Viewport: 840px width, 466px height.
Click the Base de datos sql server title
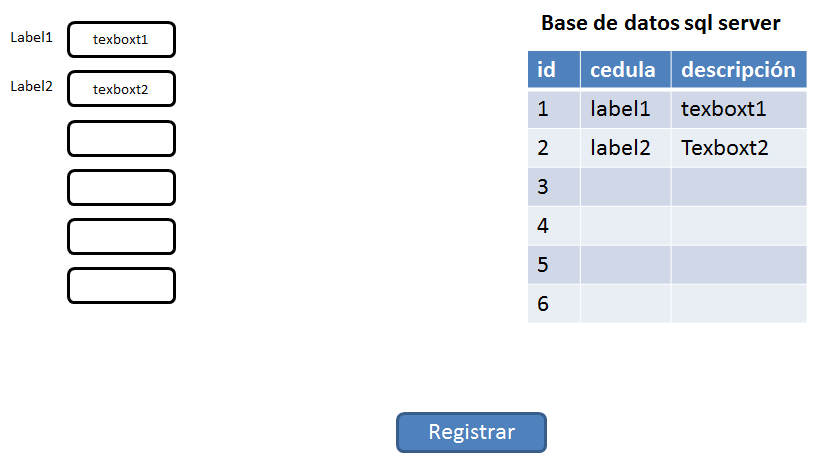(x=661, y=24)
